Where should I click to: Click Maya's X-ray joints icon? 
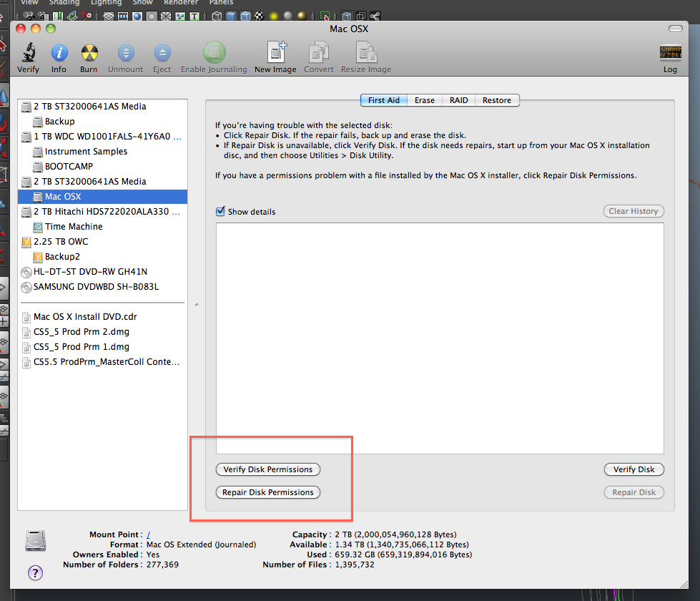375,16
